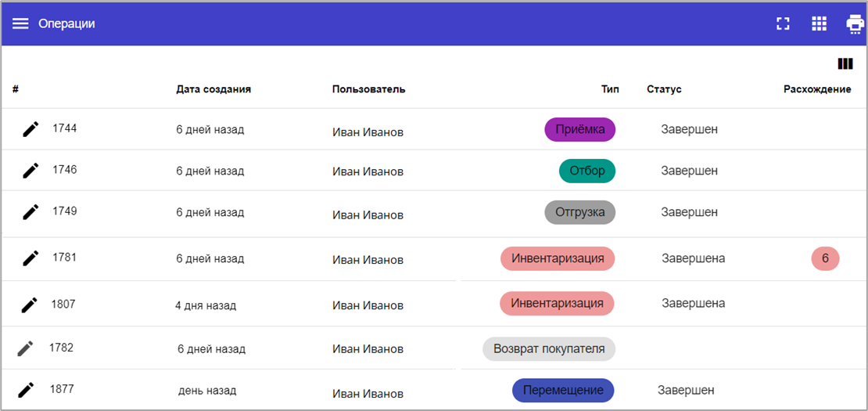Edit operation 1744 with pencil icon
This screenshot has height=411, width=868.
tap(30, 129)
